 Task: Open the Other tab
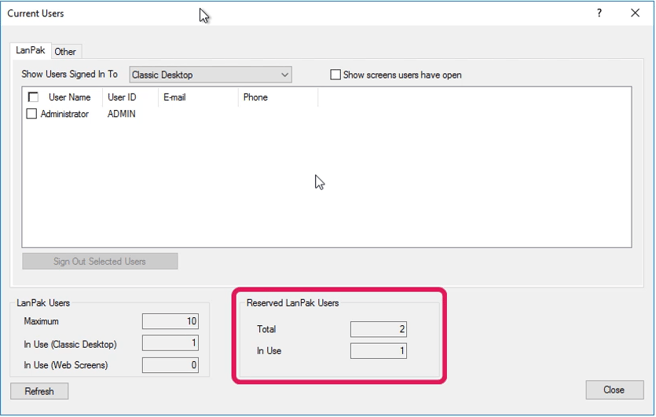(x=65, y=52)
